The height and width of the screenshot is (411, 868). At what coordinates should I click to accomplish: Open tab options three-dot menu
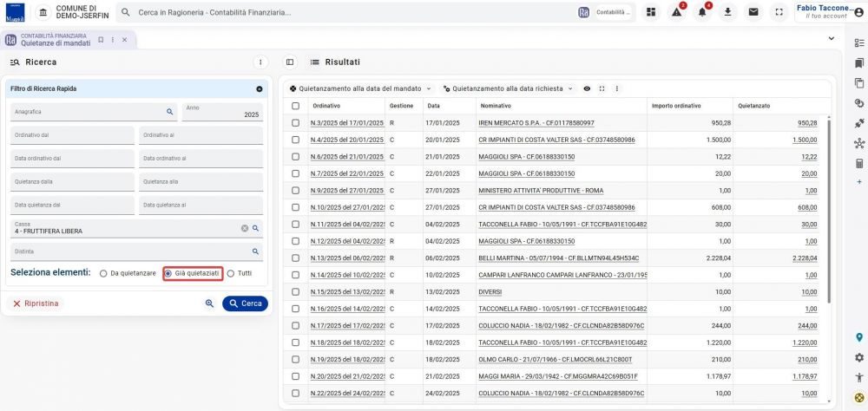pyautogui.click(x=112, y=40)
